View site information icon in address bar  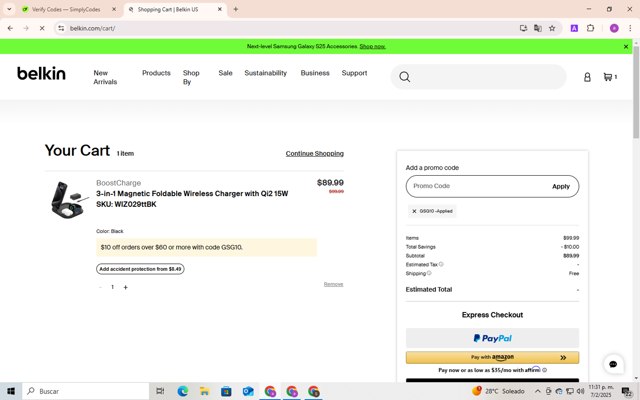pos(61,28)
